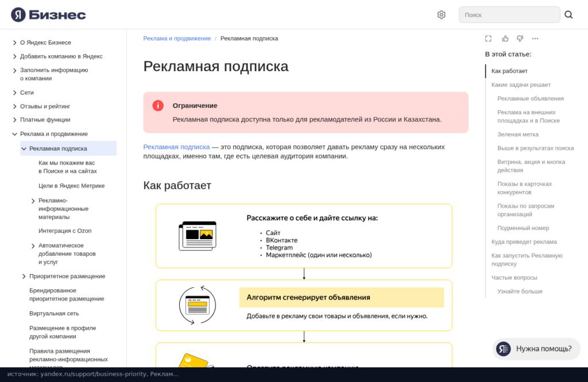Jump to Рекламные объявления section
This screenshot has height=382, width=588.
coord(531,99)
